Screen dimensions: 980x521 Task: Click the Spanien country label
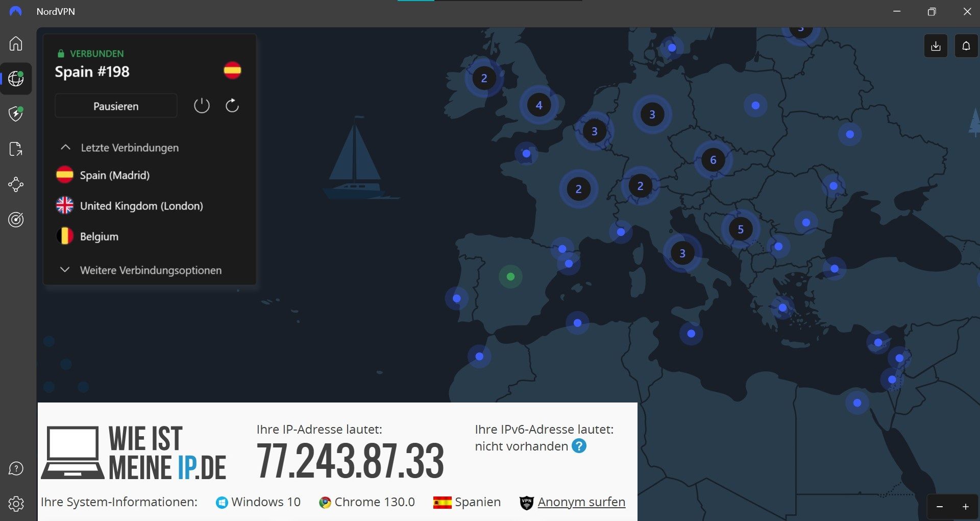(x=477, y=502)
